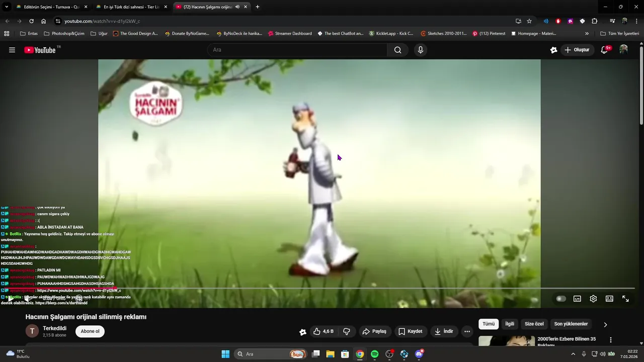Mute the playing Hacının Şalgamı tab

click(x=237, y=7)
